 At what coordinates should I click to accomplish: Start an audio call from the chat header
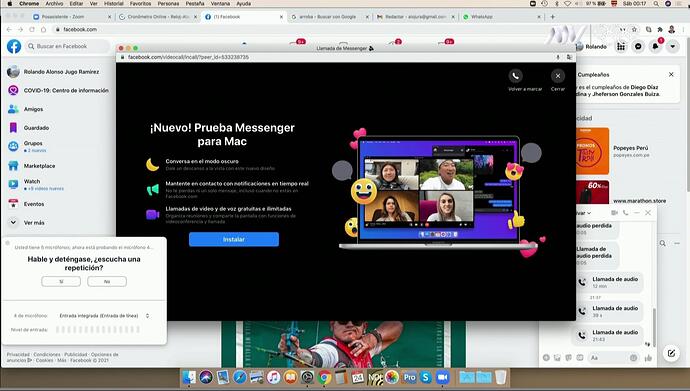tap(625, 213)
